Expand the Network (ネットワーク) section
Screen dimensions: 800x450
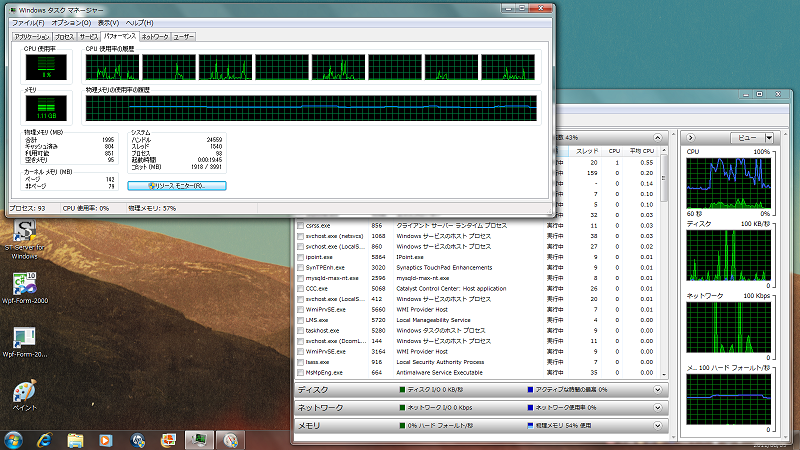[658, 408]
